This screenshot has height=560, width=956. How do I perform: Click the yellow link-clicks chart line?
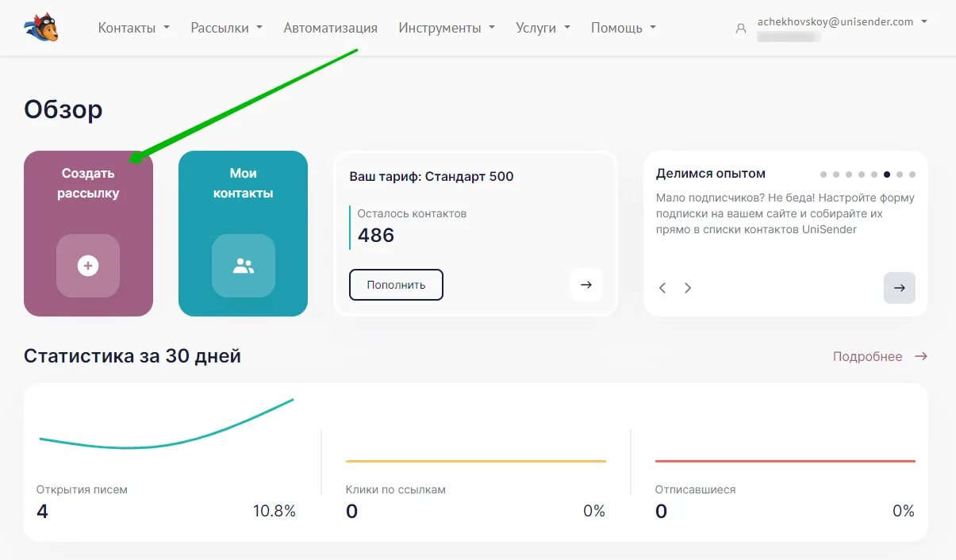(x=476, y=461)
